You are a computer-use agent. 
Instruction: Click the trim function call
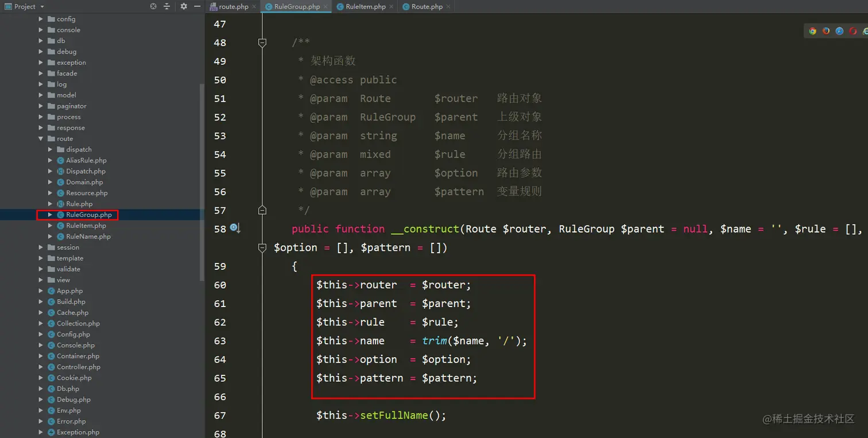coord(435,341)
